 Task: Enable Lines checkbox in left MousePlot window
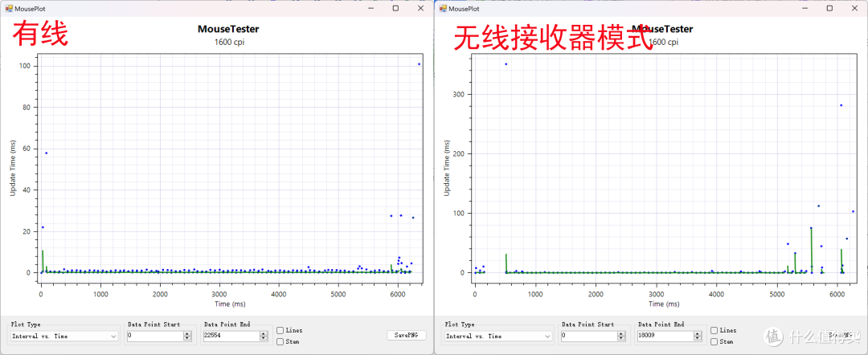280,331
